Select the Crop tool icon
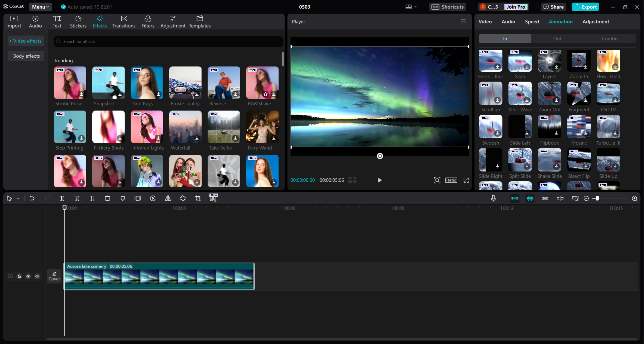644x344 pixels. [x=197, y=198]
